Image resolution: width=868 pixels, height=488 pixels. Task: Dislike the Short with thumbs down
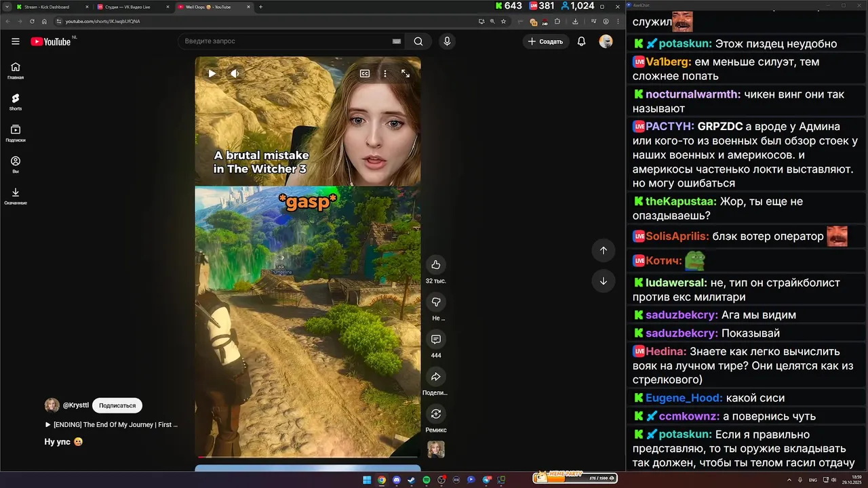tap(436, 302)
